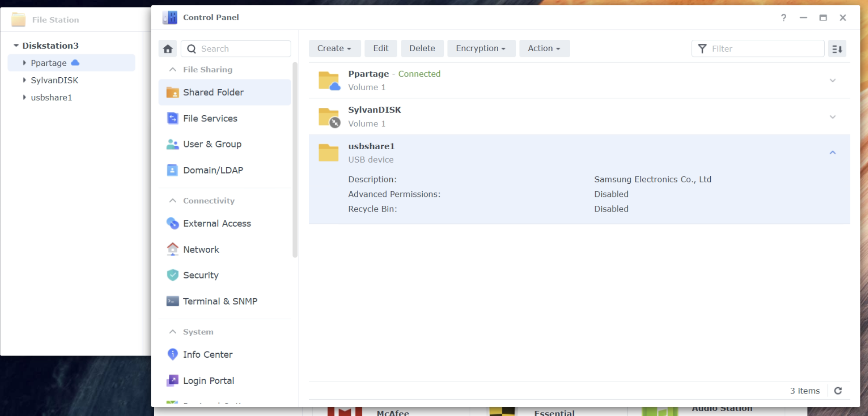The image size is (868, 416).
Task: Collapse the File Sharing section
Action: tap(173, 70)
